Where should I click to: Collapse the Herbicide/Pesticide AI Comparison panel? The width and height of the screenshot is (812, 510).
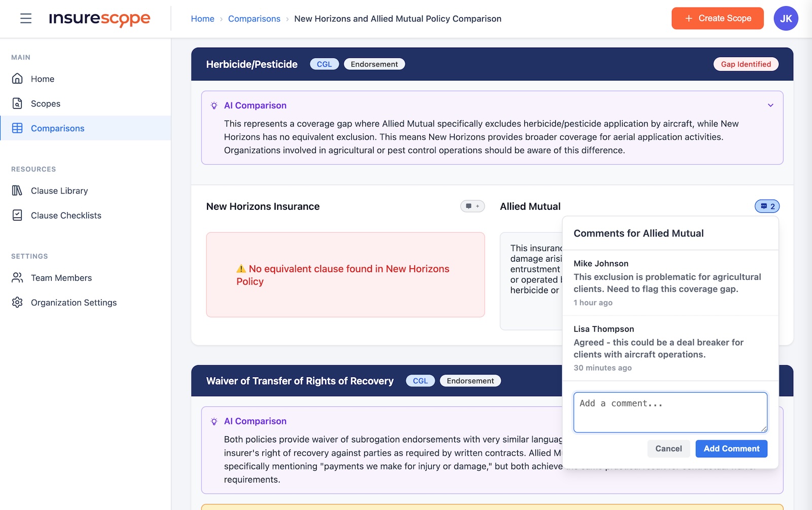(770, 106)
